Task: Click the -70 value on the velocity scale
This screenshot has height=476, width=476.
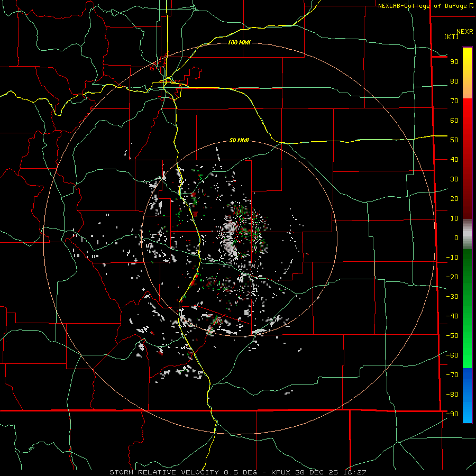Action: pyautogui.click(x=452, y=375)
